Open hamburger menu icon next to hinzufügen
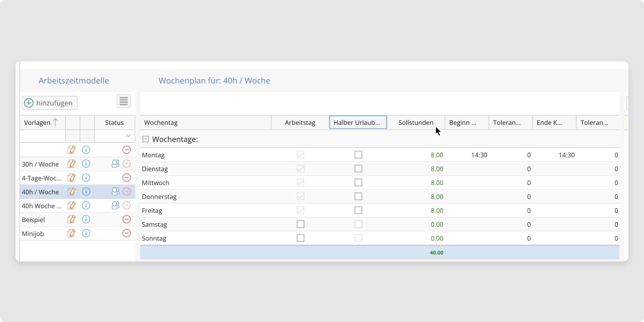The image size is (644, 322). [x=123, y=102]
